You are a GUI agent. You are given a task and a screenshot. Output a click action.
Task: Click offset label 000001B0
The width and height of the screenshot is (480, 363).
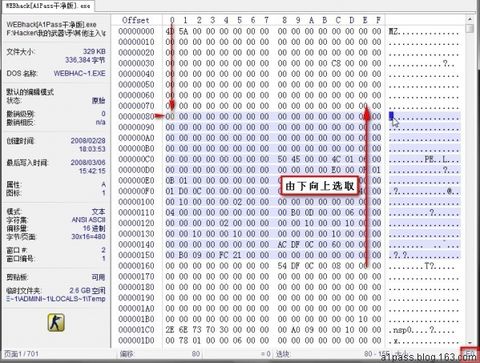136,319
